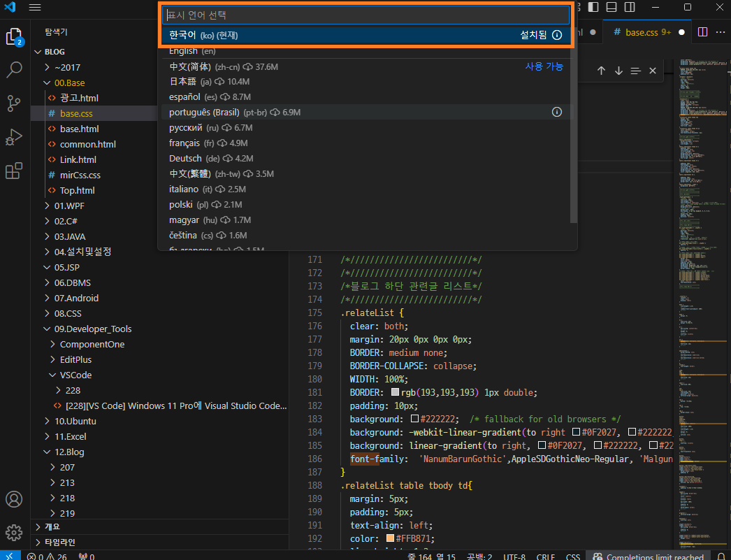Toggle the primary side bar layout button
The image size is (731, 560).
[x=593, y=7]
